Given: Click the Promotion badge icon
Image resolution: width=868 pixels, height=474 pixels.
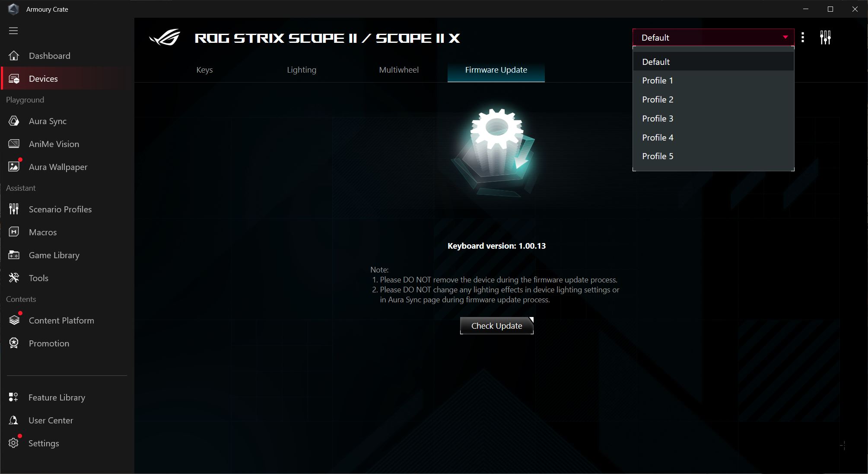Looking at the screenshot, I should pyautogui.click(x=14, y=343).
